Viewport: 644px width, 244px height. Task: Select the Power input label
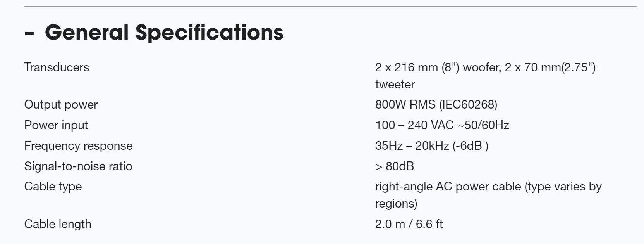[56, 125]
